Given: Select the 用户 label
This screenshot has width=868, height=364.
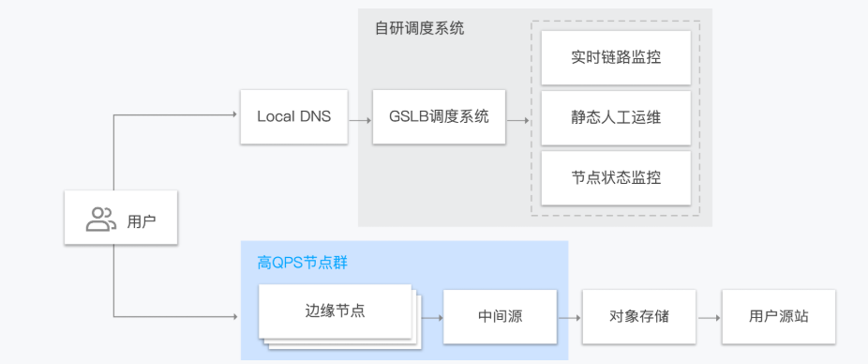Looking at the screenshot, I should click(x=142, y=221).
